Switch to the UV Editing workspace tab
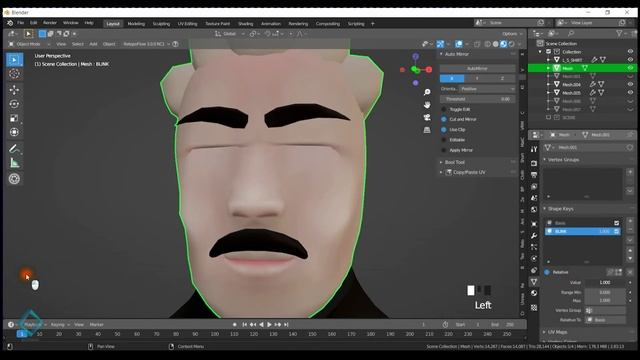 click(187, 24)
